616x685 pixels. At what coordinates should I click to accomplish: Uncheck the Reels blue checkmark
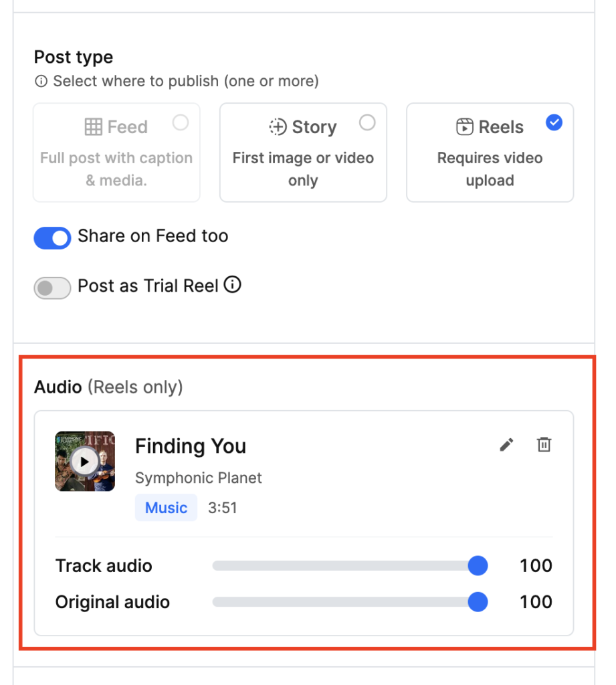coord(554,122)
